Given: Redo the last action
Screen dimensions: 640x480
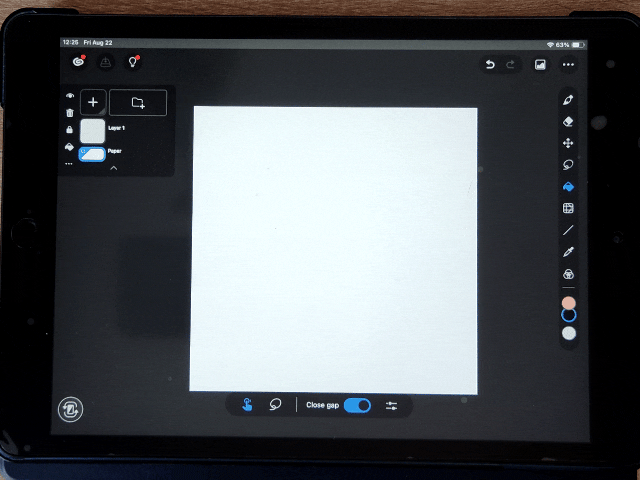Looking at the screenshot, I should (510, 64).
